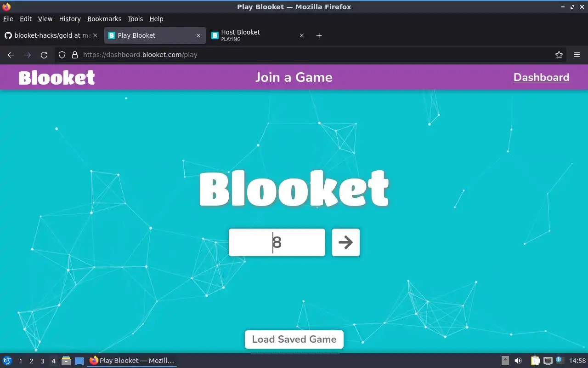Open the Help menu

coord(156,19)
